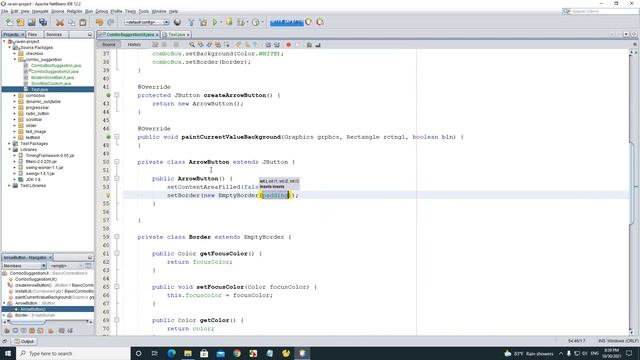640x360 pixels.
Task: Switch to the Files tab
Action: (x=33, y=34)
